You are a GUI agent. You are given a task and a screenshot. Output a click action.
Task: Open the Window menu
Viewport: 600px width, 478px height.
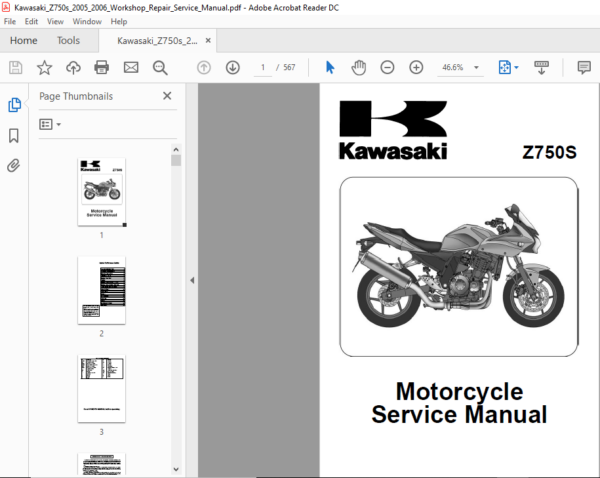[x=87, y=21]
